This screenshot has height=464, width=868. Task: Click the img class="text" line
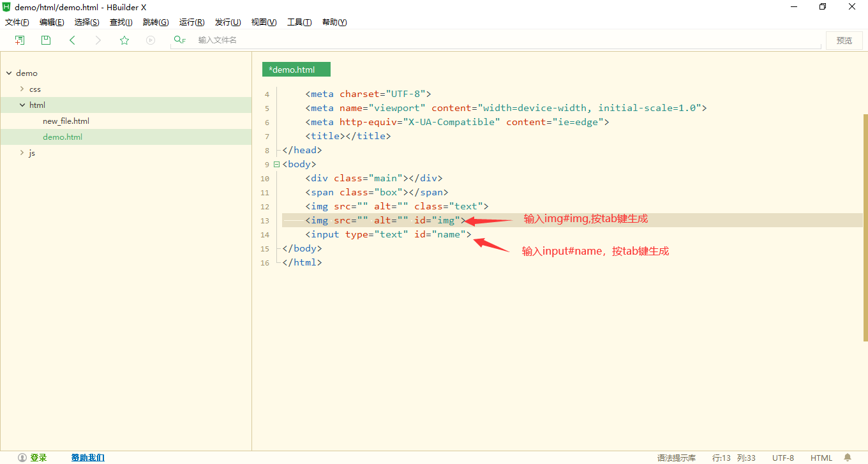(x=396, y=206)
